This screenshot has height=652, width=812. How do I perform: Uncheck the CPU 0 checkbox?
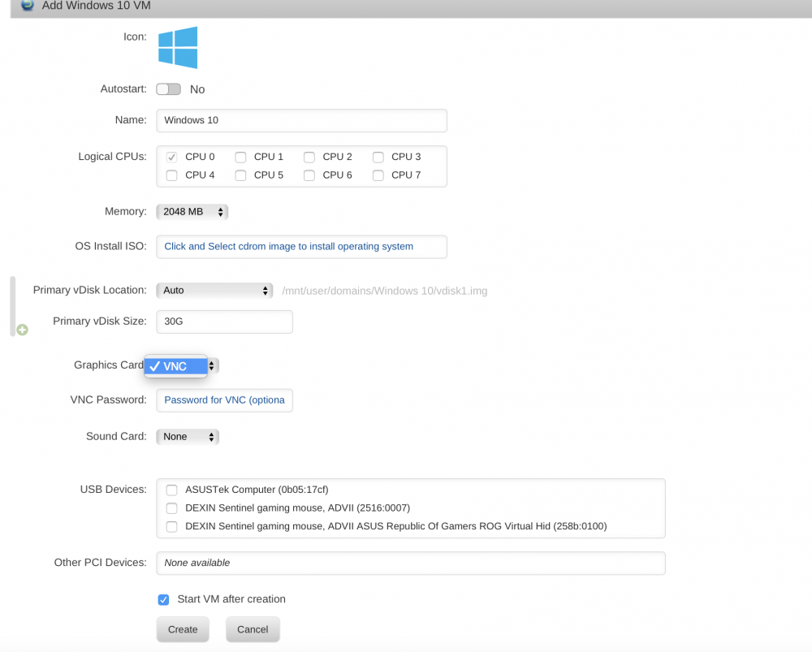coord(172,157)
